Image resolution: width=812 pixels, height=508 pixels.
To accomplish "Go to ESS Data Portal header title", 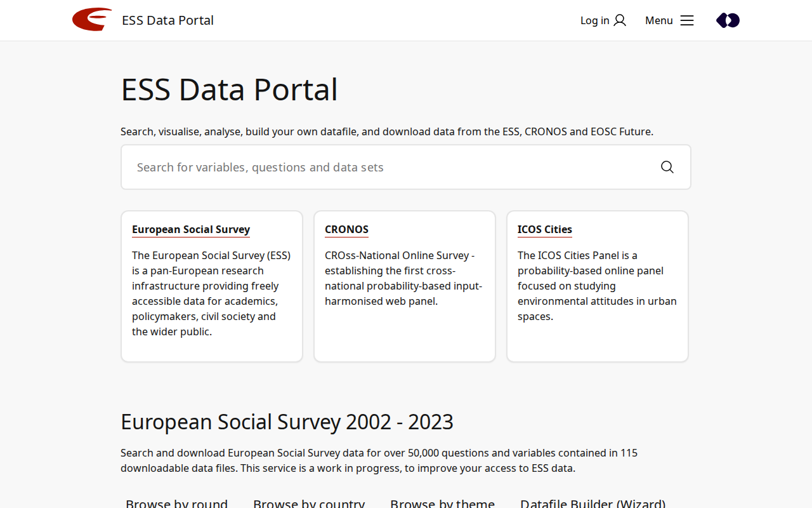I will coord(167,20).
